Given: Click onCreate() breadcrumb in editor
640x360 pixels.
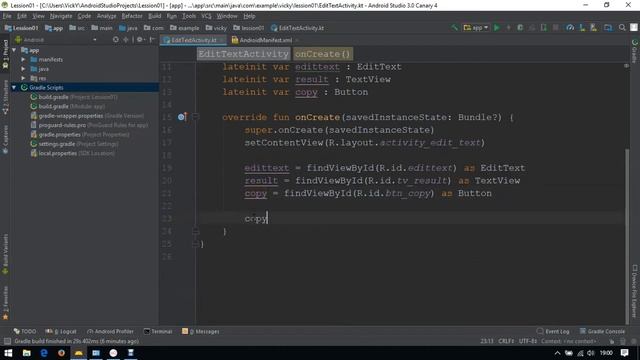Looking at the screenshot, I should 322,54.
